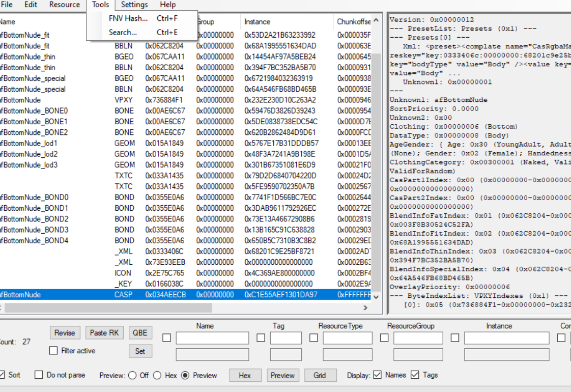Select the afBottomNude_BONE1 row
Image resolution: width=571 pixels, height=392 pixels.
tap(185, 122)
